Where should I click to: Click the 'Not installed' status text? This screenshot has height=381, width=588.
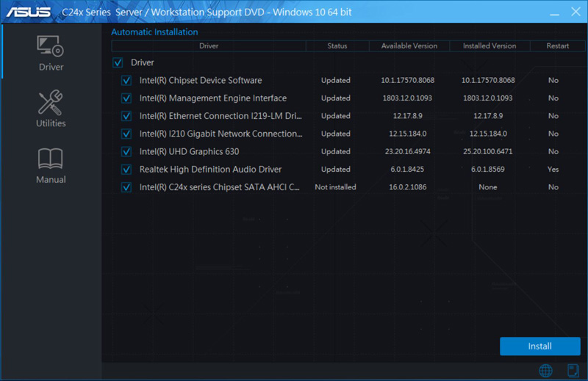click(335, 187)
